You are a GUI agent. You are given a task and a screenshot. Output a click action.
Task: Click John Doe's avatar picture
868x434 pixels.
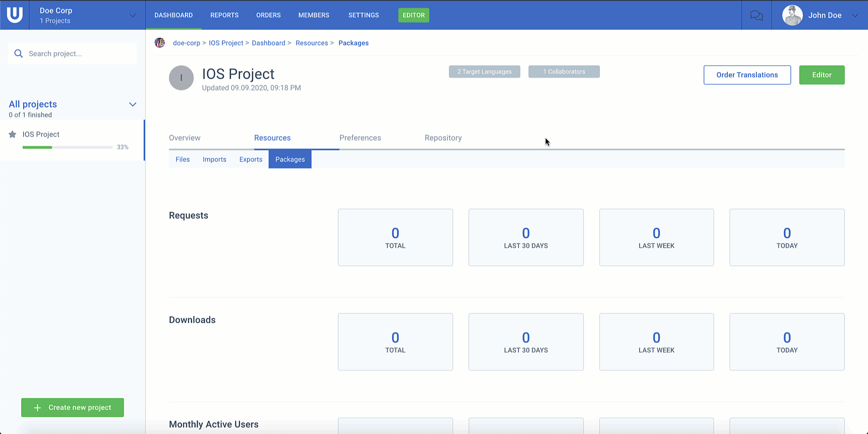coord(792,15)
